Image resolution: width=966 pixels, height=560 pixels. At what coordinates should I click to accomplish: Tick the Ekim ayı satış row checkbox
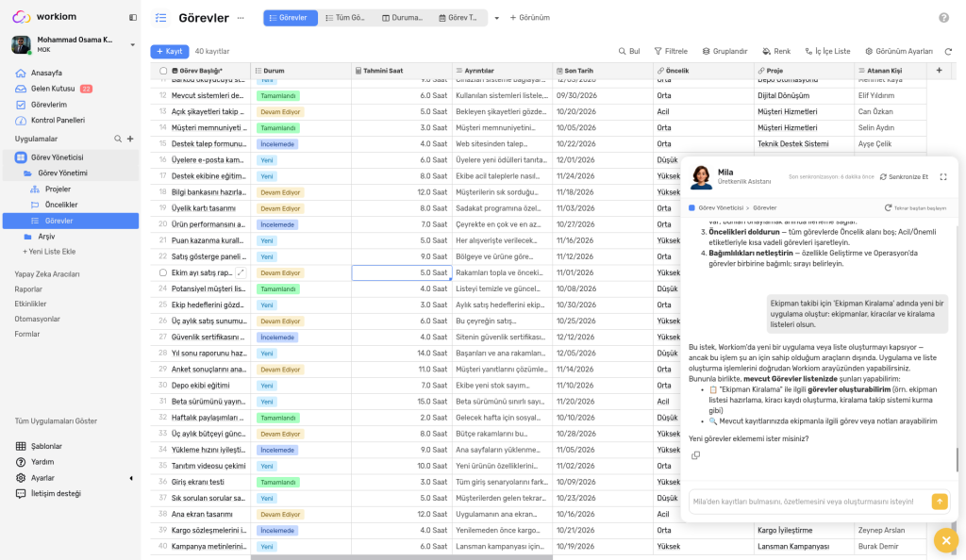163,272
